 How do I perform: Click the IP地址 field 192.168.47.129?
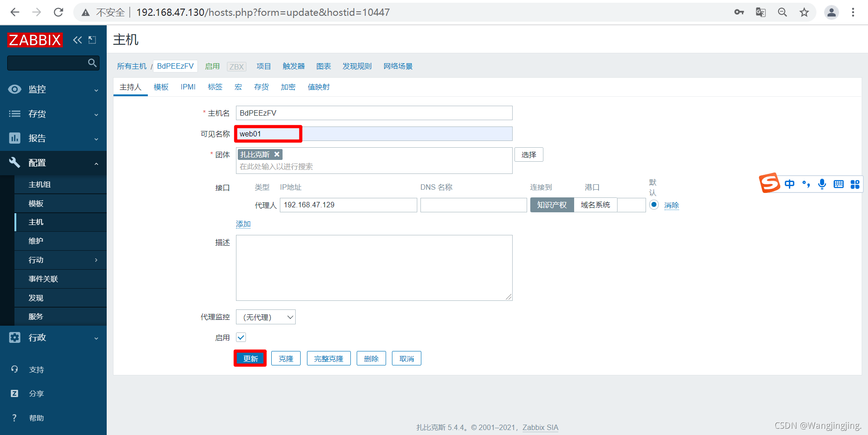(x=349, y=205)
